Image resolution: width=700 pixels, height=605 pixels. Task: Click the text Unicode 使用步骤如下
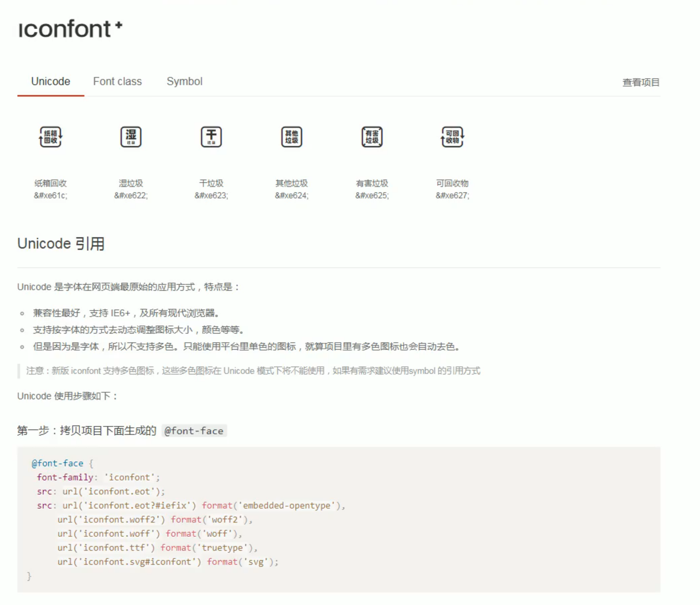click(67, 396)
